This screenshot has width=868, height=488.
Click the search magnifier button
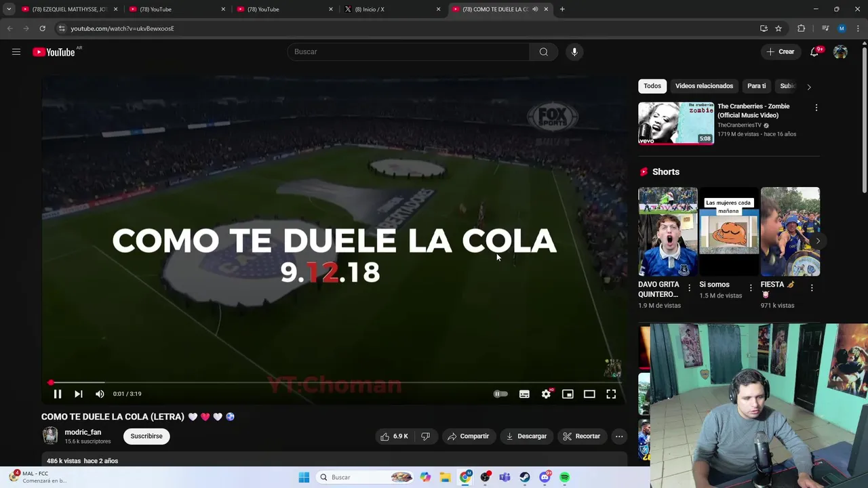543,52
